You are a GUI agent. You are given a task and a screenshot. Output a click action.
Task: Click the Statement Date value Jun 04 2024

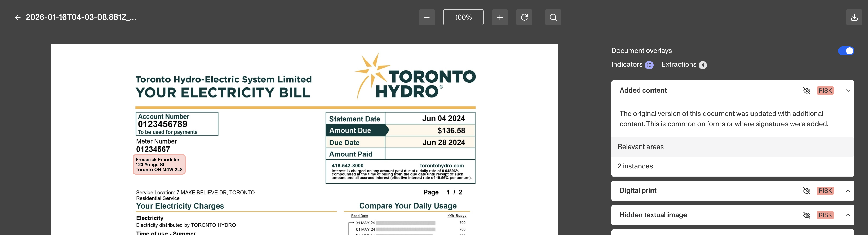(443, 119)
